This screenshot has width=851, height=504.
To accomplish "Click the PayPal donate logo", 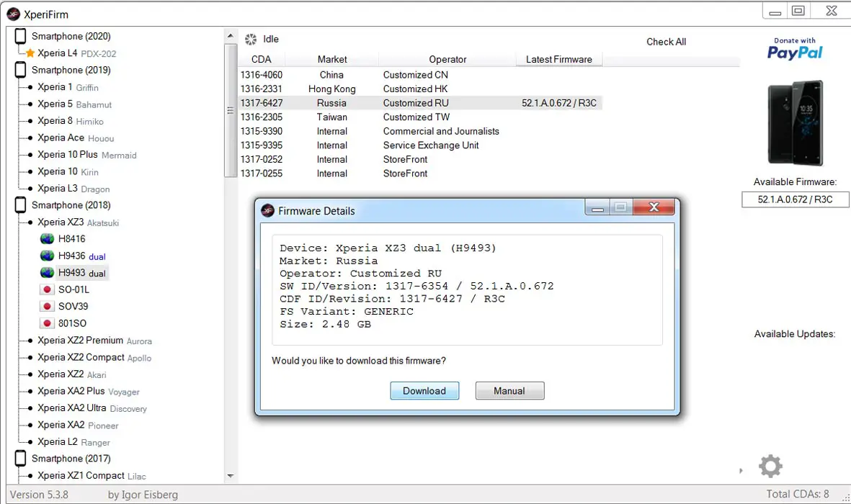I will [795, 49].
